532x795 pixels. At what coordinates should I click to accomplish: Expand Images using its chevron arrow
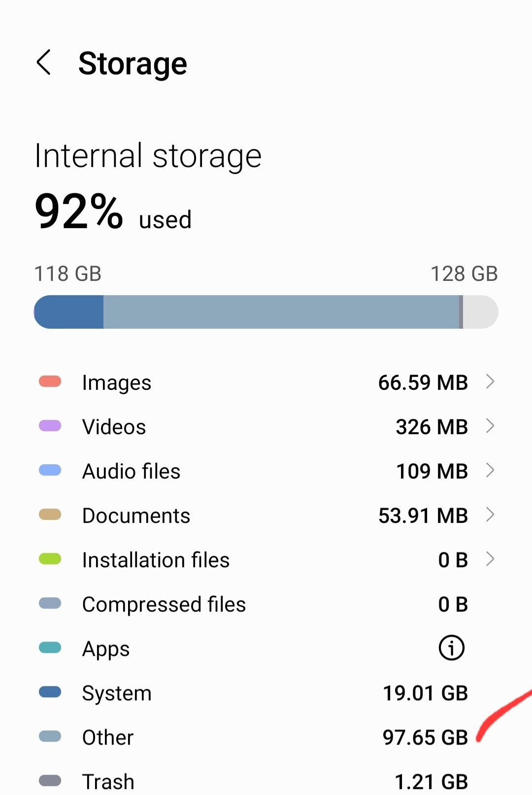pyautogui.click(x=490, y=381)
